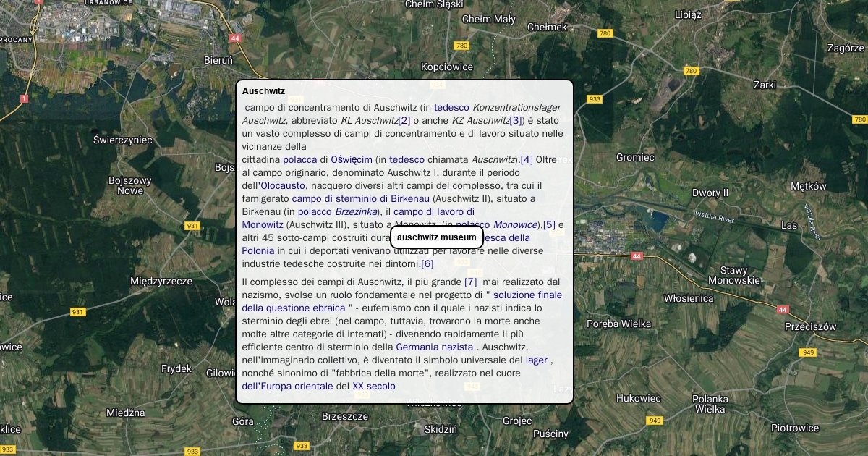Screen dimensions: 868x456
Task: Click the Grojec map label
Action: (517, 421)
